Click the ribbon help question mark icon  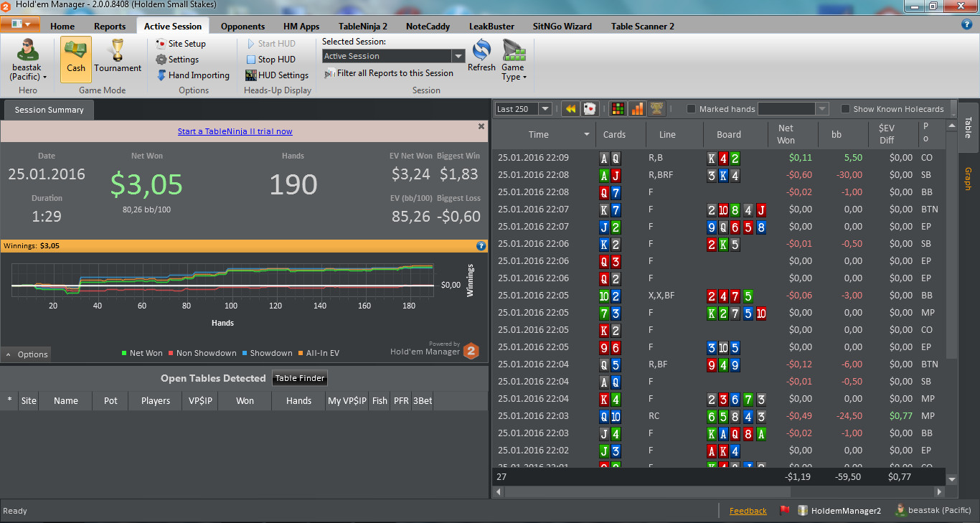pyautogui.click(x=966, y=24)
